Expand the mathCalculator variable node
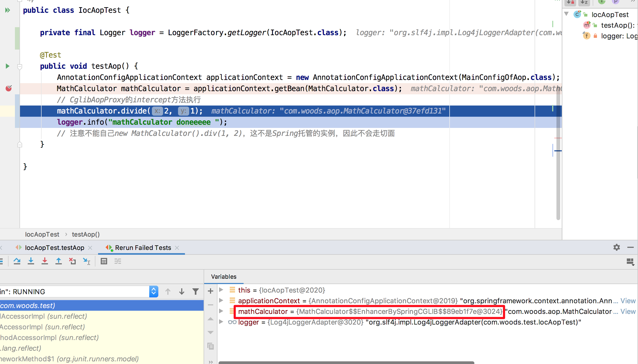 [221, 311]
